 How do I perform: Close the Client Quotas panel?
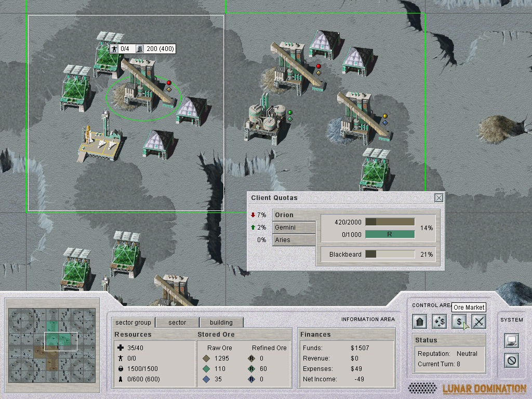point(439,197)
